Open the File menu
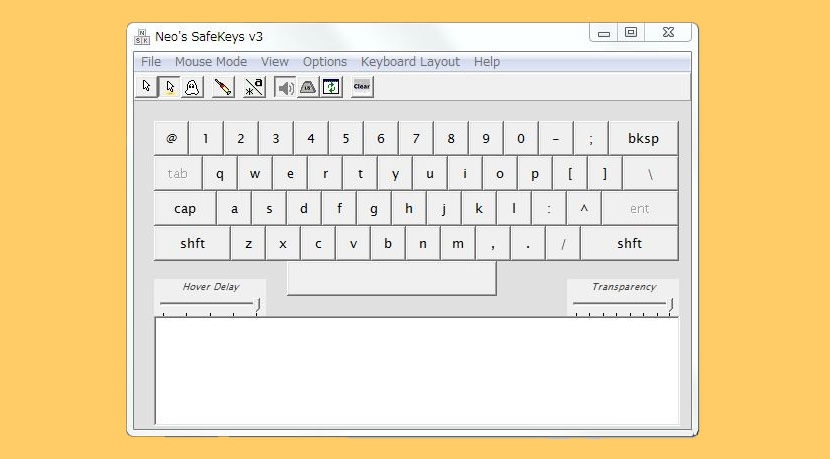The height and width of the screenshot is (459, 830). [151, 62]
